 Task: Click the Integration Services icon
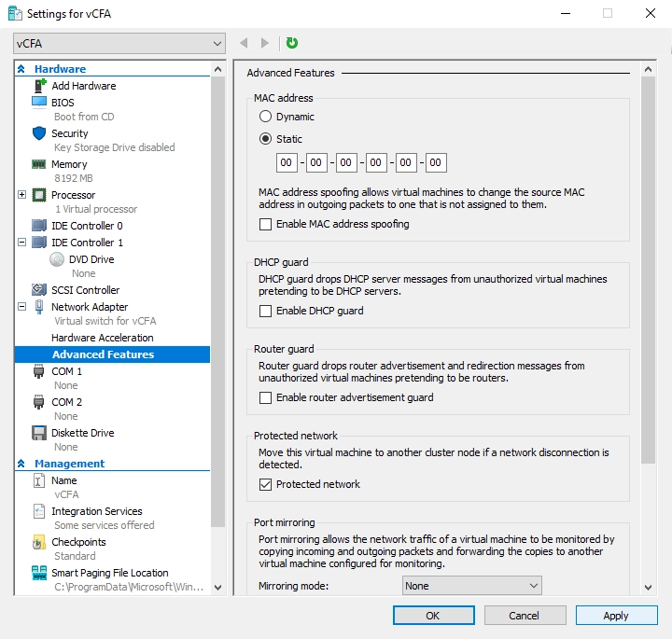(x=39, y=511)
